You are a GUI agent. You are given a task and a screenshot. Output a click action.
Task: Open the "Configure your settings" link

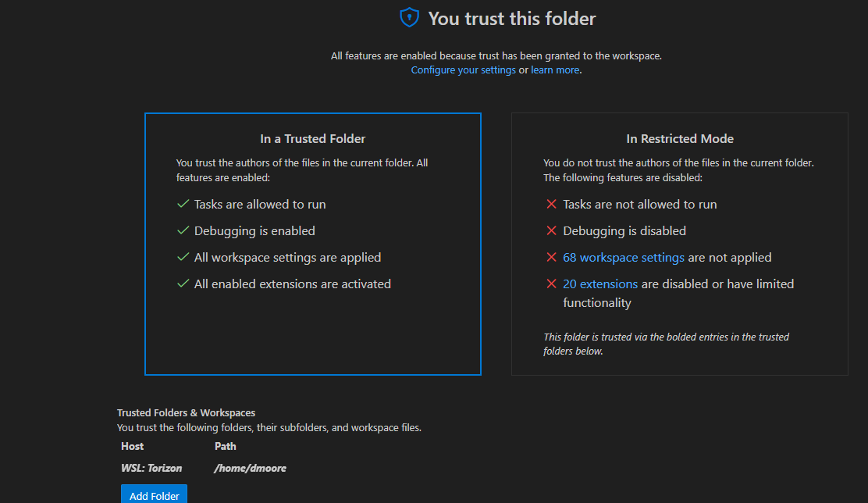click(x=463, y=70)
